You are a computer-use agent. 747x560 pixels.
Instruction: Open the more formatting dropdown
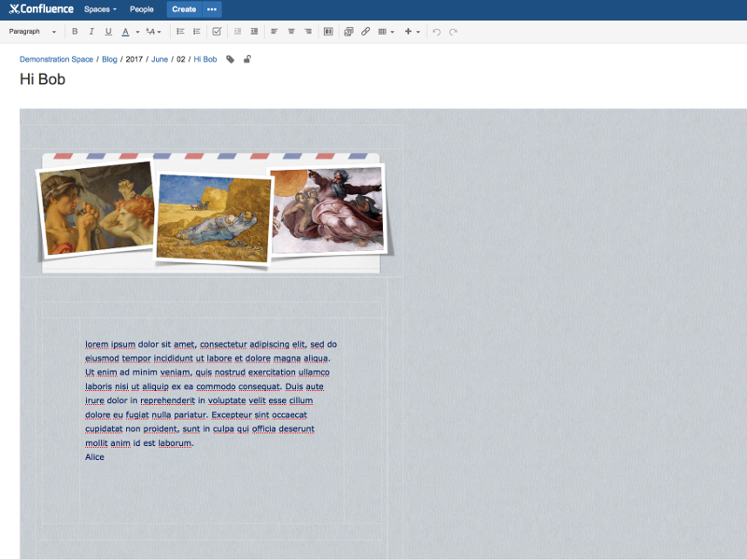(153, 32)
